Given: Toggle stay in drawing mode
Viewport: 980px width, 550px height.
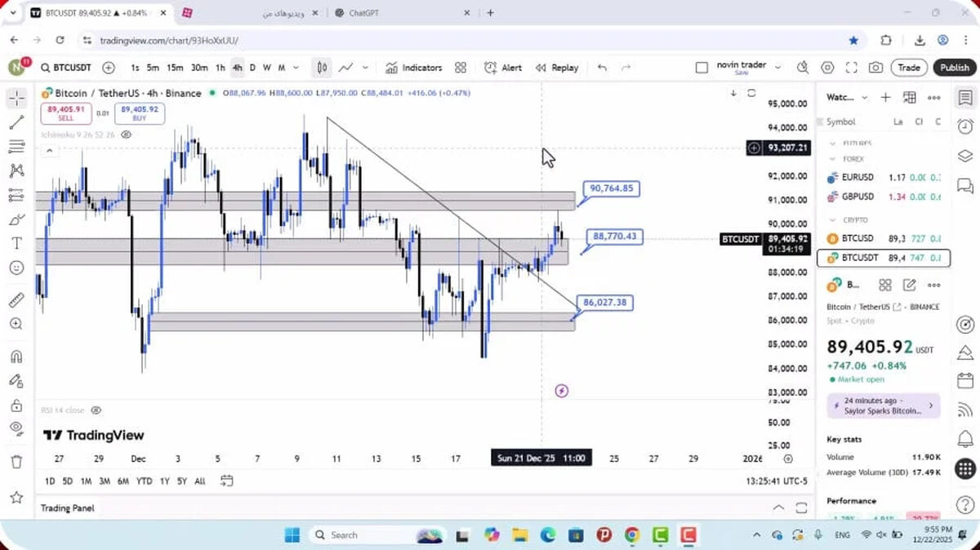Looking at the screenshot, I should coord(16,380).
